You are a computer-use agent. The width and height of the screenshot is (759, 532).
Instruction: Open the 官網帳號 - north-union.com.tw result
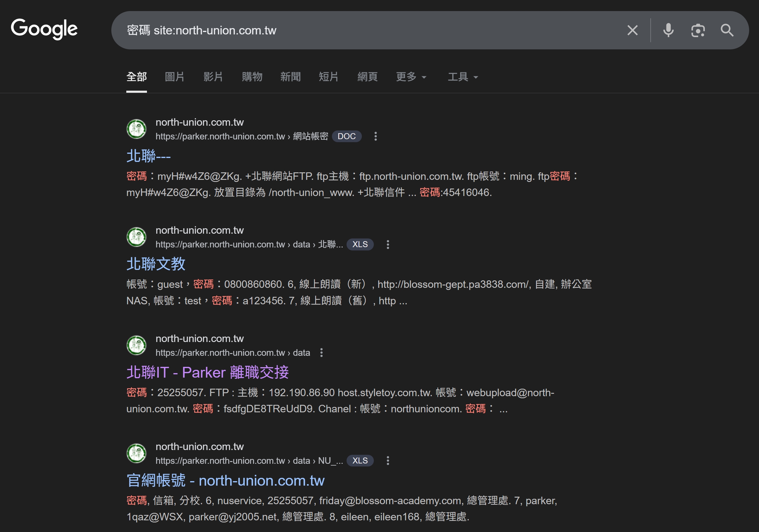(x=225, y=481)
